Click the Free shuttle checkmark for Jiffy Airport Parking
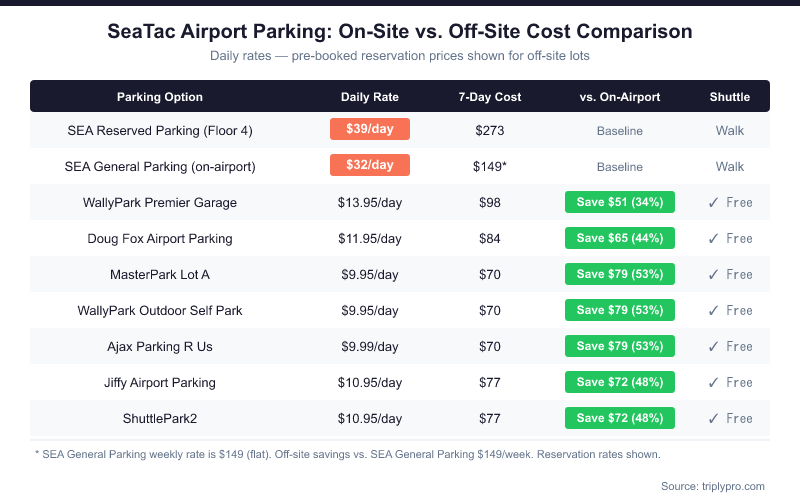The image size is (800, 500). tap(713, 383)
